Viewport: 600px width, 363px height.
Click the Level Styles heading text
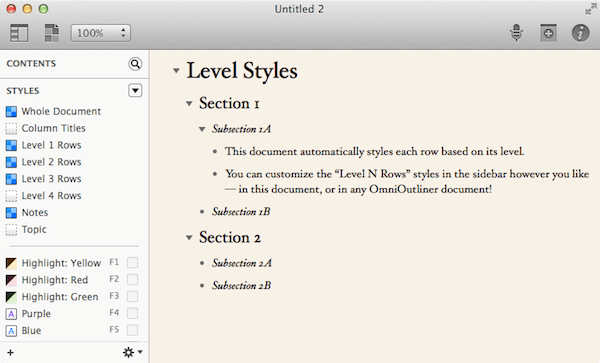point(242,71)
